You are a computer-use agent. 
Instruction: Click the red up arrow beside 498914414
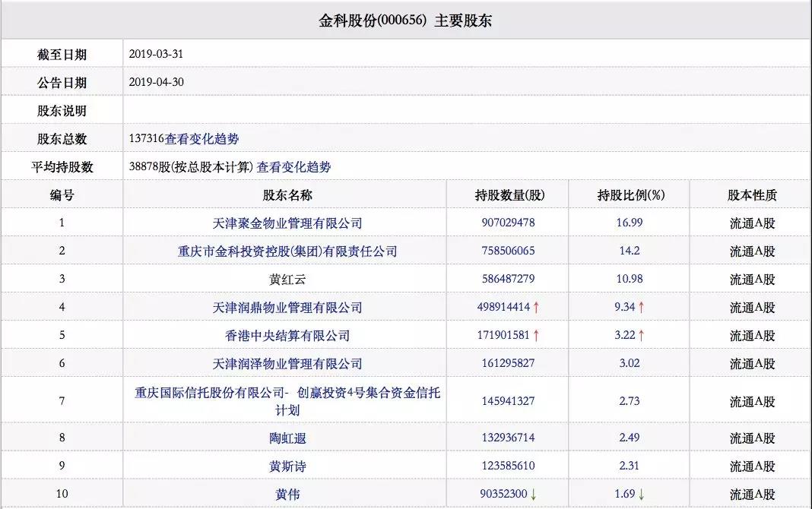[536, 307]
